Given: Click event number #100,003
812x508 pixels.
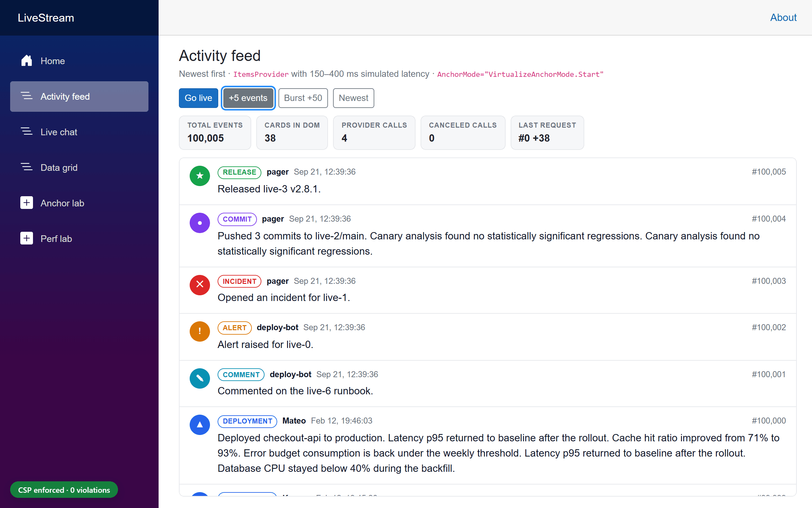Looking at the screenshot, I should click(x=769, y=281).
